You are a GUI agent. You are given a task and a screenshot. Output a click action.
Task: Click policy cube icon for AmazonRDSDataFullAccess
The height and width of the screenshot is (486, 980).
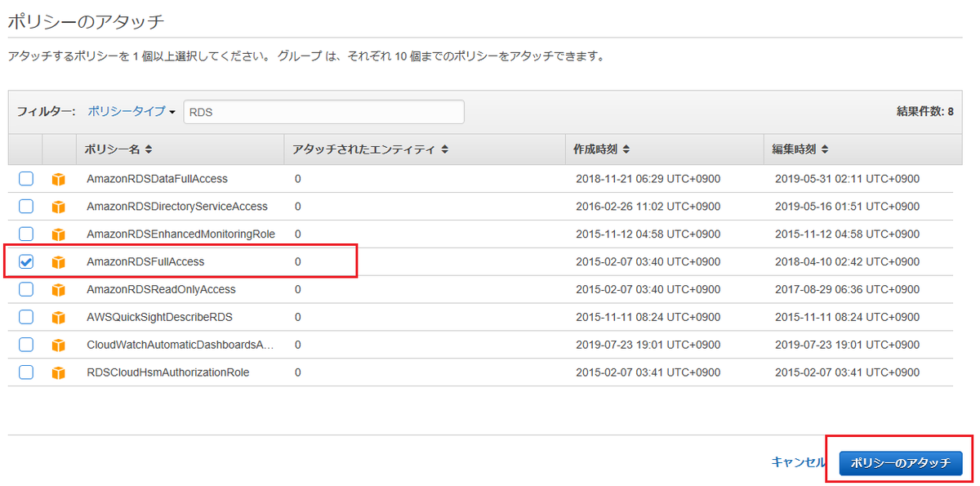click(58, 179)
